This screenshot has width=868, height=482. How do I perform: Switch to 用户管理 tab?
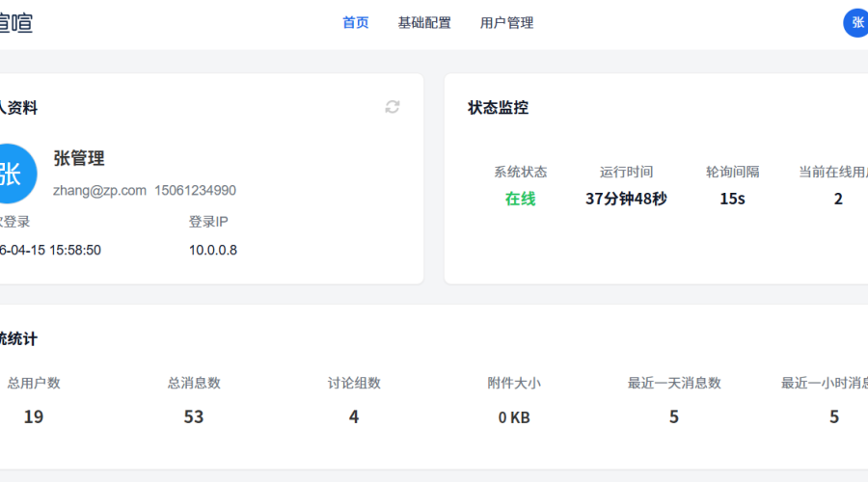tap(506, 23)
